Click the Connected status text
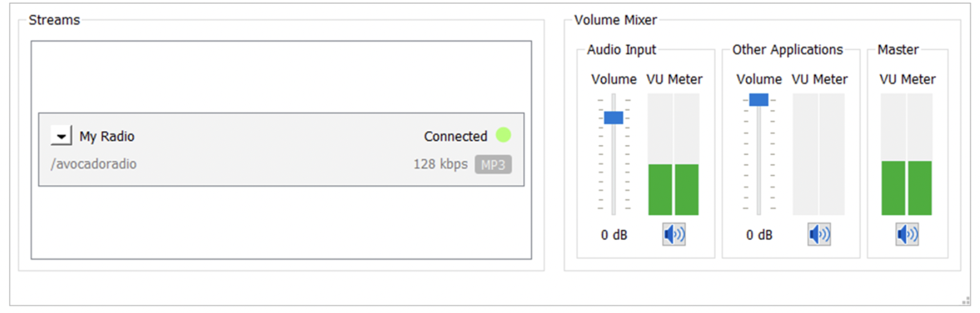 tap(456, 136)
